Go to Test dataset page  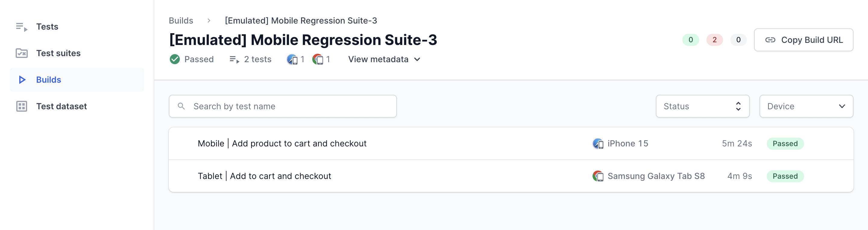pyautogui.click(x=61, y=107)
